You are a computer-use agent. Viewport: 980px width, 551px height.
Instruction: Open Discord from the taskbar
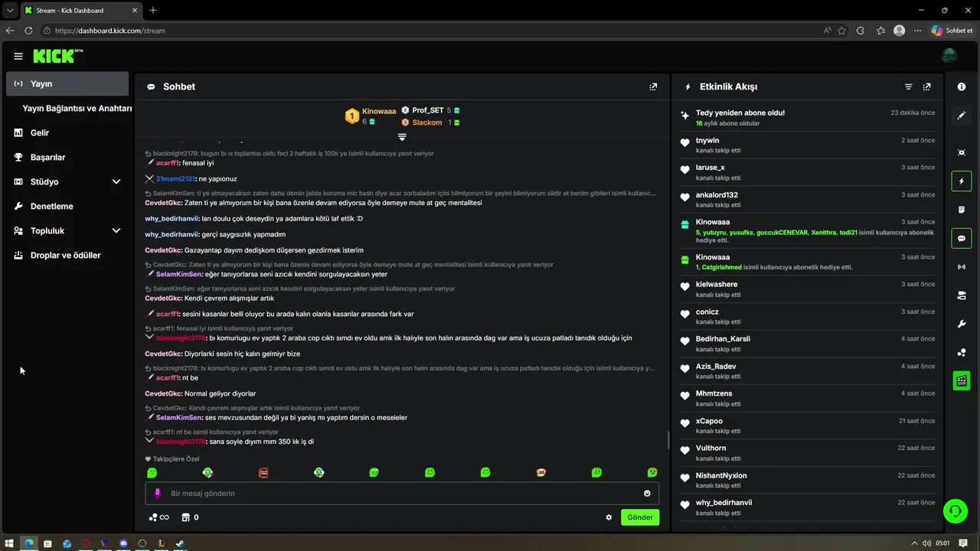[123, 543]
